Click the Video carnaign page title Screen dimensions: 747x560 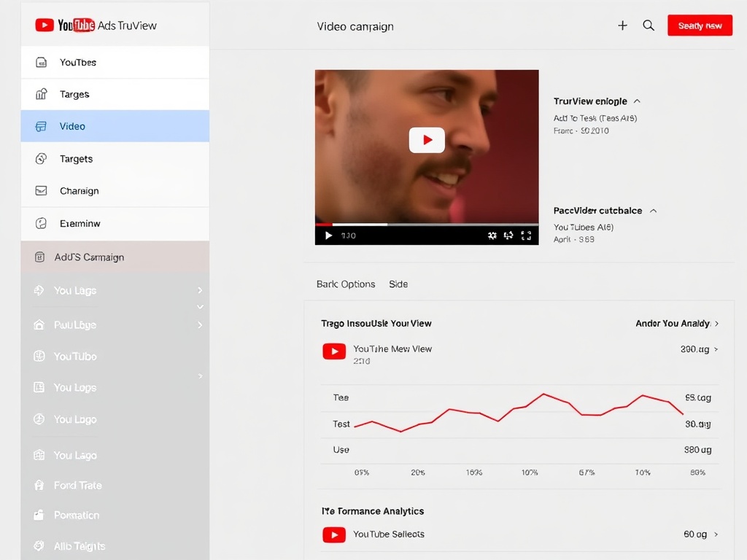(355, 27)
